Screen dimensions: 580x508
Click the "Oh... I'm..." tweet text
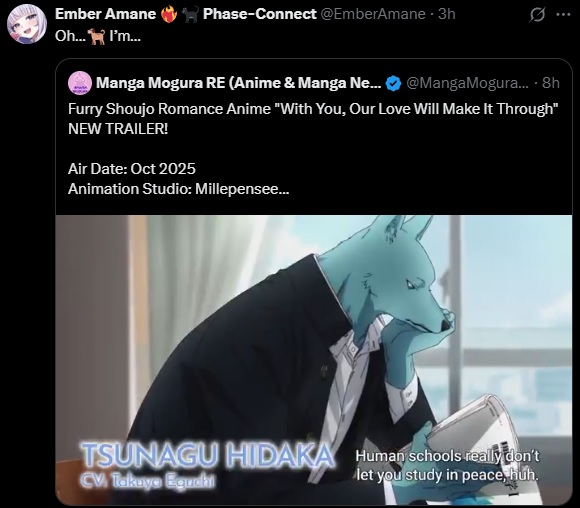point(98,36)
